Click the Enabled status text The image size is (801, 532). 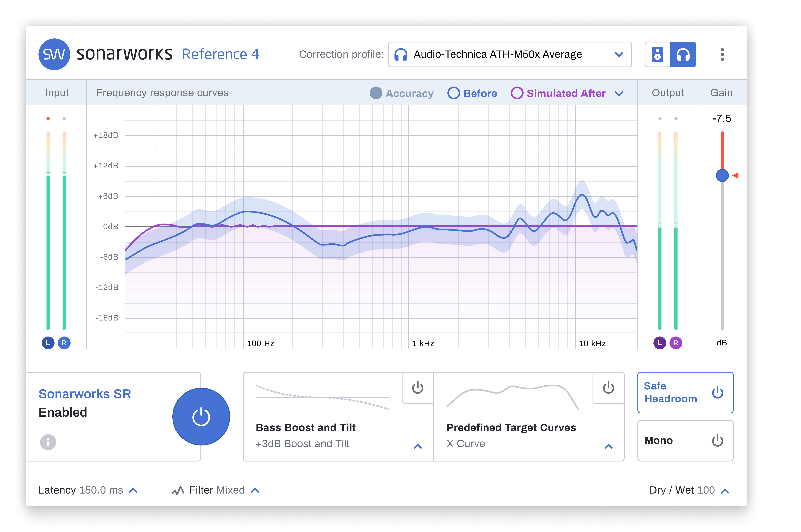click(x=63, y=412)
